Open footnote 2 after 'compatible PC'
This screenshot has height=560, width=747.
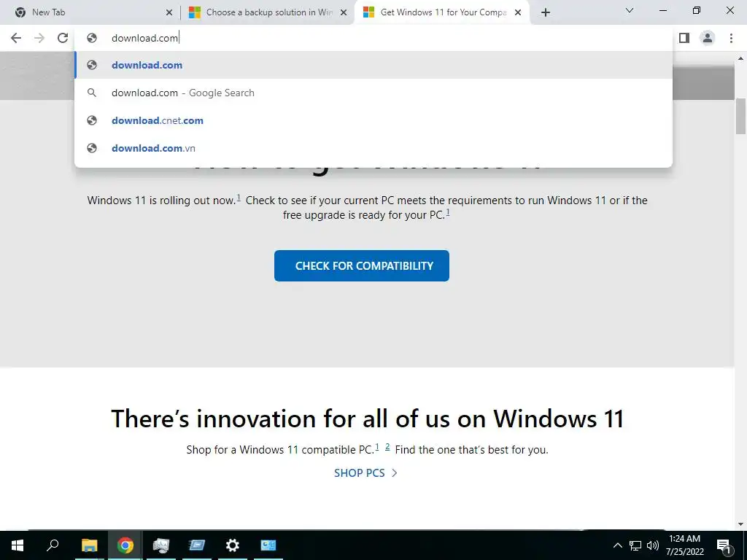coord(387,447)
